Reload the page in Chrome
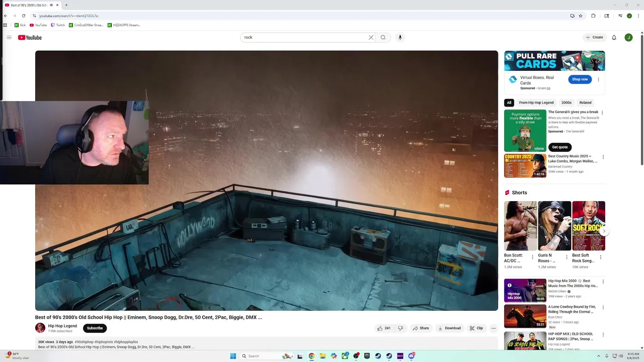 click(23, 16)
